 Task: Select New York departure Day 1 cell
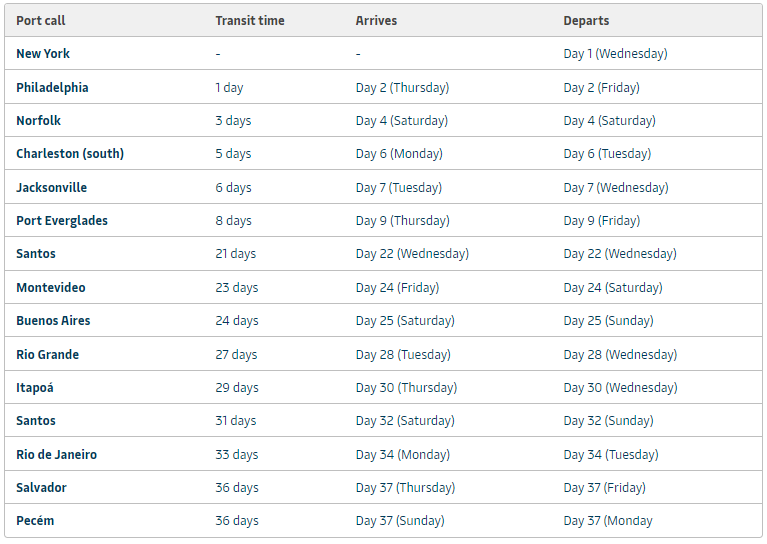(615, 54)
